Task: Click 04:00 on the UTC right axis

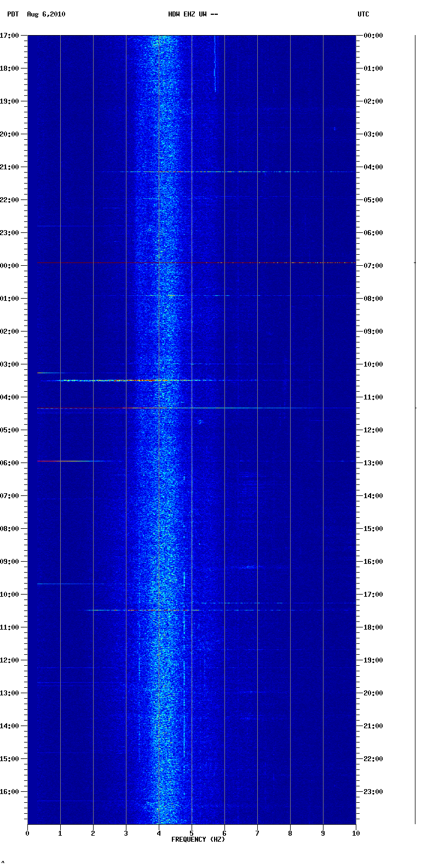Action: [373, 167]
